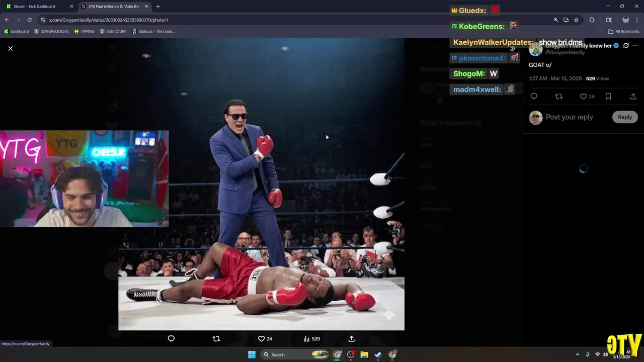Close the Paul miller on X tab
The image size is (644, 362).
click(x=146, y=7)
